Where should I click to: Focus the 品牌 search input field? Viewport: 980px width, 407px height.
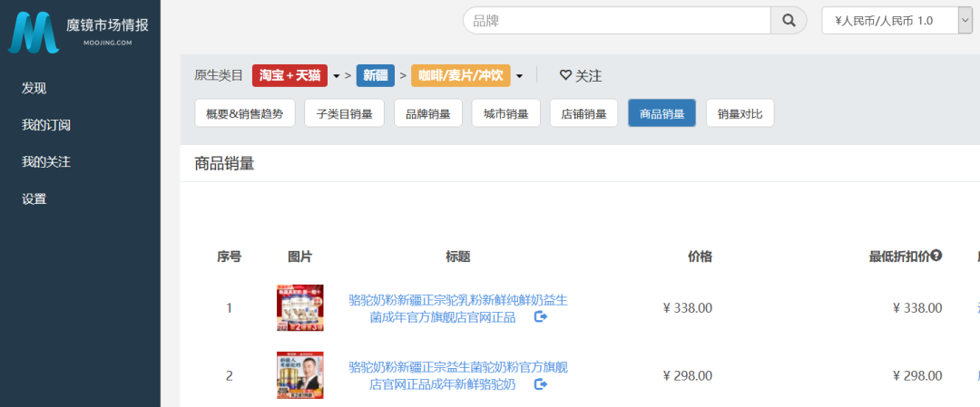pyautogui.click(x=617, y=21)
